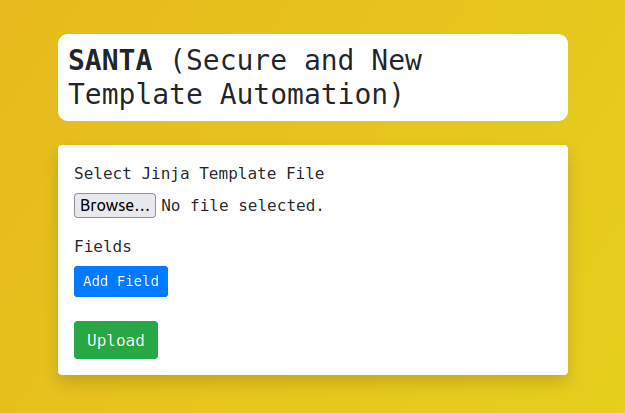Screen dimensions: 625x413
Task: Click "Template Automation)" in the title
Action: 235,95
